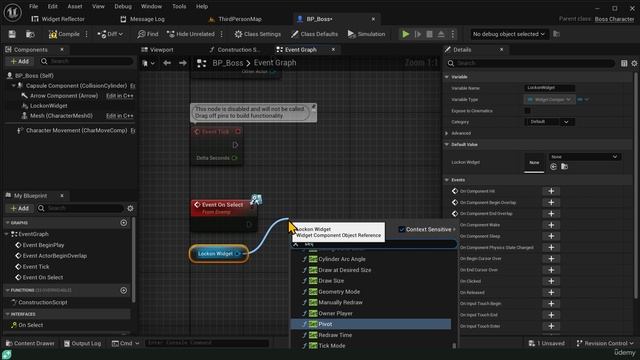
Task: Open the Edit menu
Action: pos(53,7)
